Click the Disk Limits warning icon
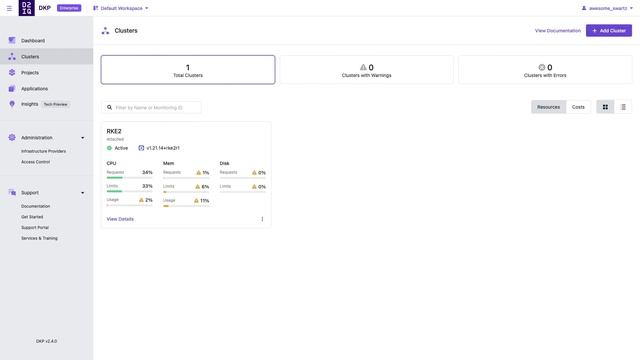 pos(254,187)
